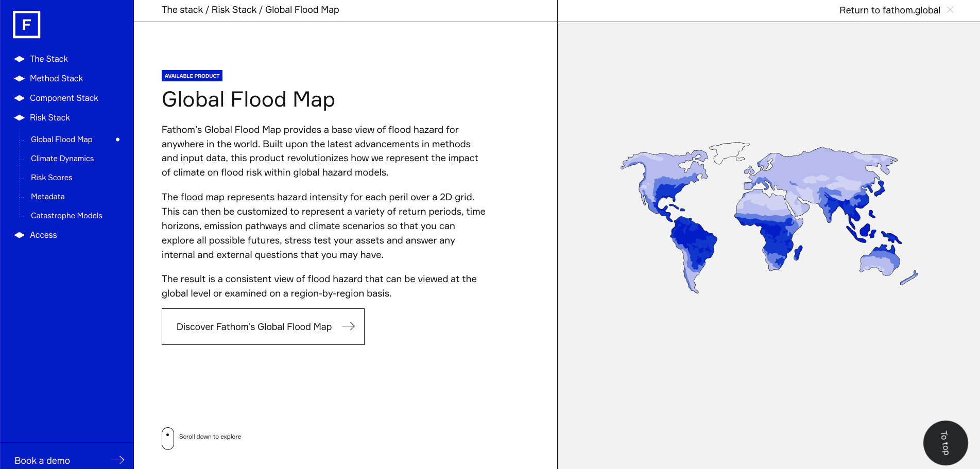Open the Component Stack section

(64, 98)
